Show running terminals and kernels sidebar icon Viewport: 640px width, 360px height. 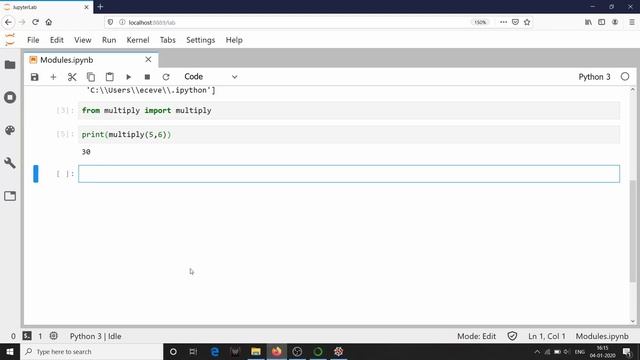click(x=10, y=97)
